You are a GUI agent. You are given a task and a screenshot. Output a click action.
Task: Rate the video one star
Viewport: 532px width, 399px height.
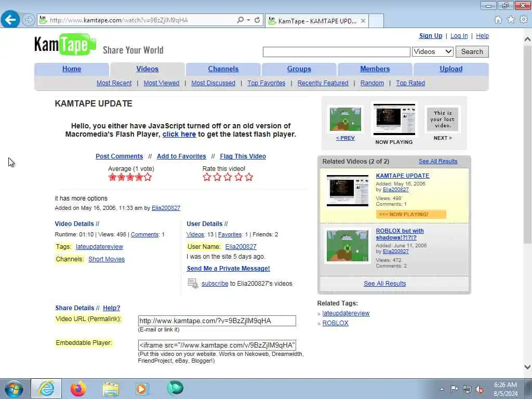click(x=207, y=177)
